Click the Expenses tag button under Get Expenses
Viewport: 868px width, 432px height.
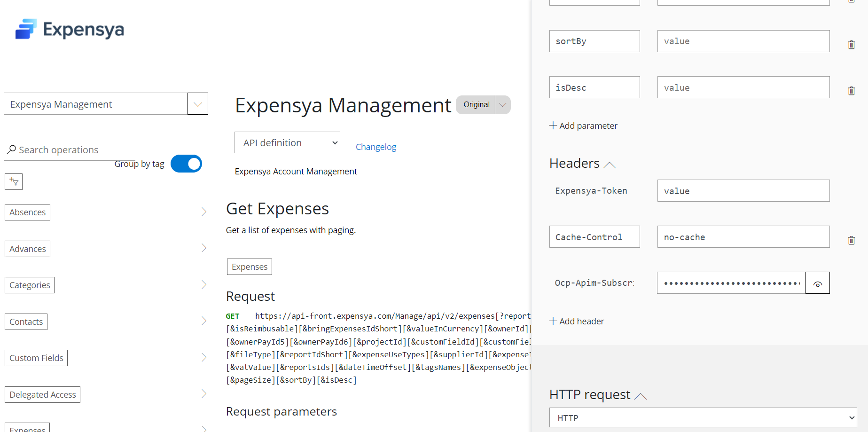[x=249, y=267]
